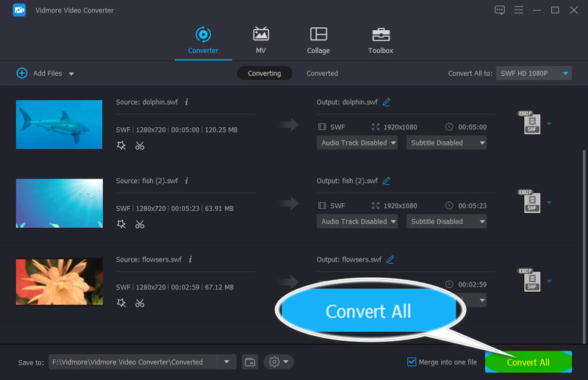Open the MV tab
588x380 pixels.
tap(261, 40)
